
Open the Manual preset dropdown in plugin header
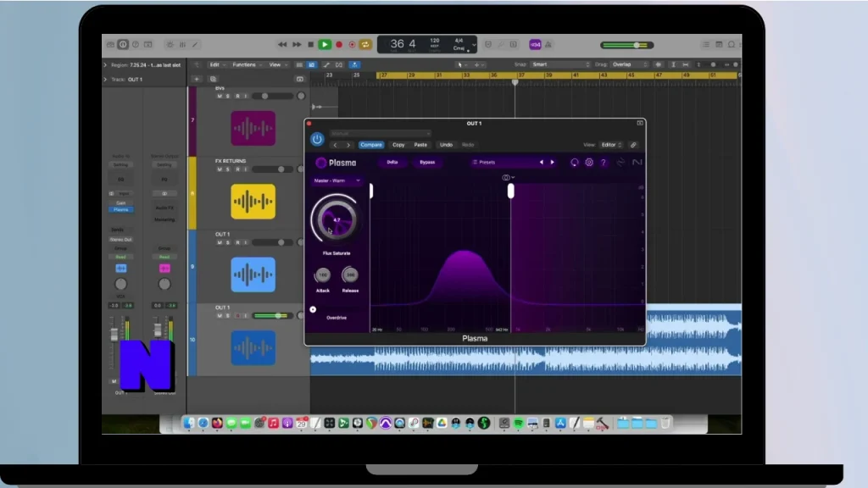tap(381, 133)
